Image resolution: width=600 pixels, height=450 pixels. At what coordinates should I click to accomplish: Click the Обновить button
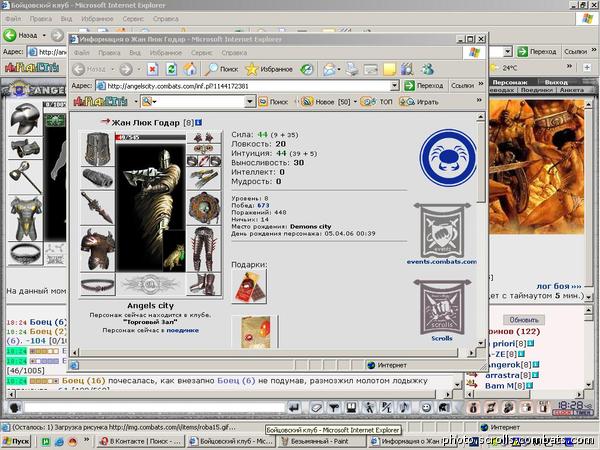pyautogui.click(x=523, y=320)
